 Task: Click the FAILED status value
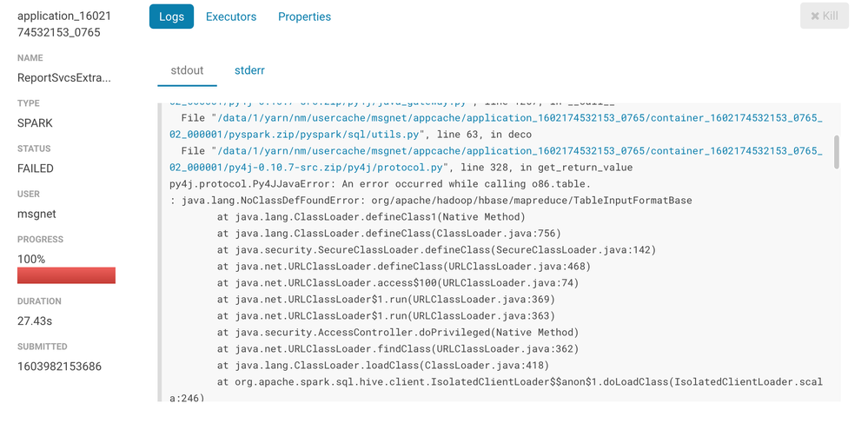[x=36, y=169]
